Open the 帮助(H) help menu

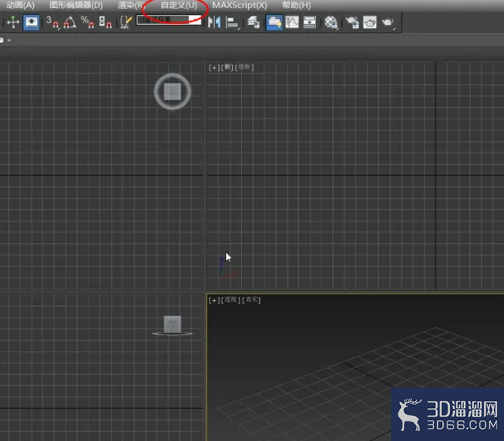pyautogui.click(x=296, y=5)
